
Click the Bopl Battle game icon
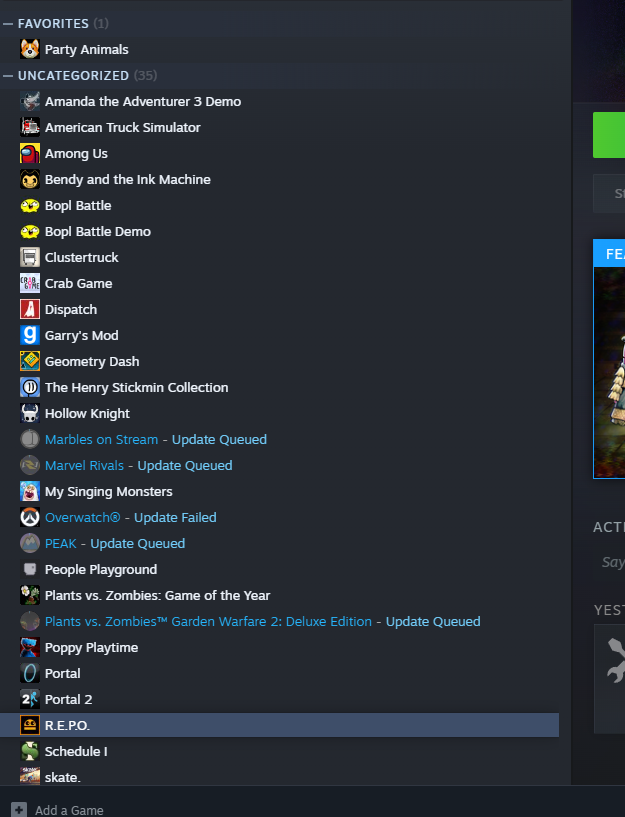pyautogui.click(x=30, y=206)
